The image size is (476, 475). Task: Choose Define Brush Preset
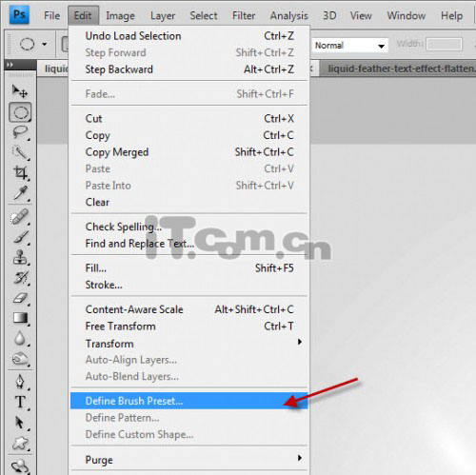coord(189,401)
